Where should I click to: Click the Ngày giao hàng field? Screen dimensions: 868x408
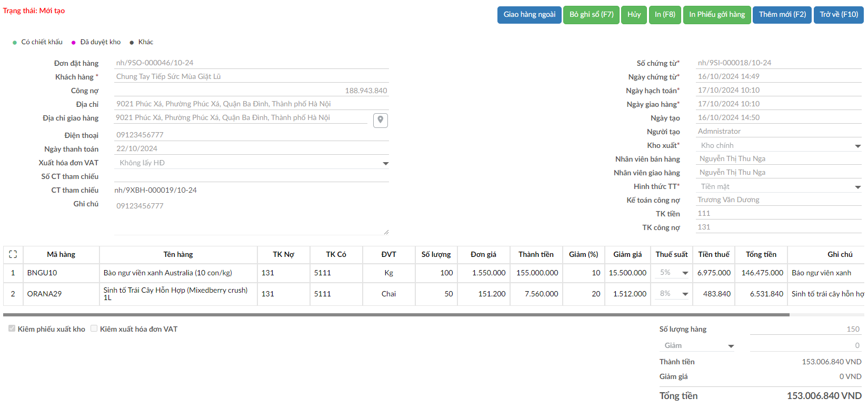pos(779,104)
